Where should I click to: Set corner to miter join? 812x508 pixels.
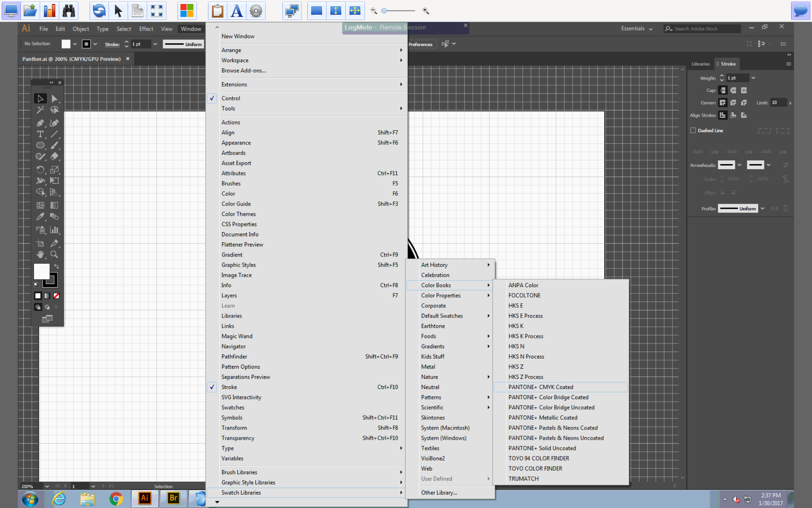click(723, 102)
